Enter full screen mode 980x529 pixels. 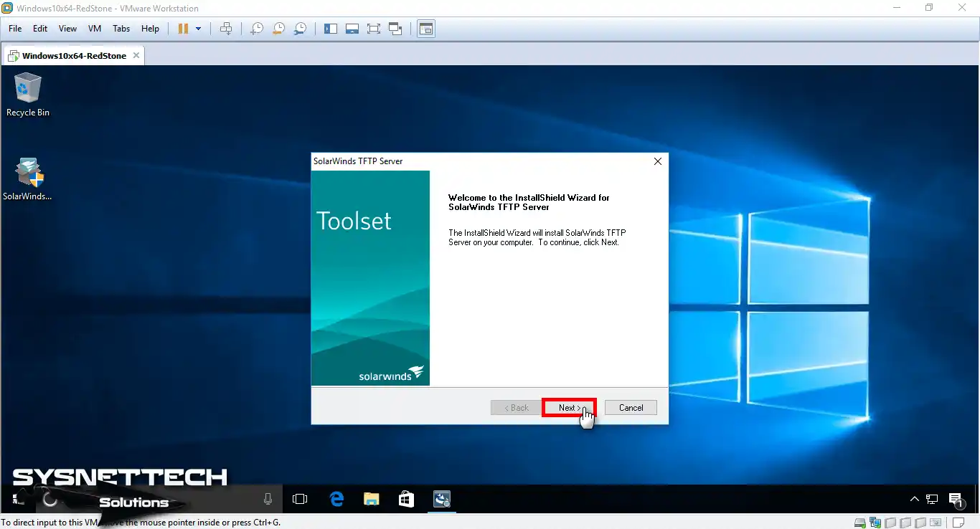374,29
